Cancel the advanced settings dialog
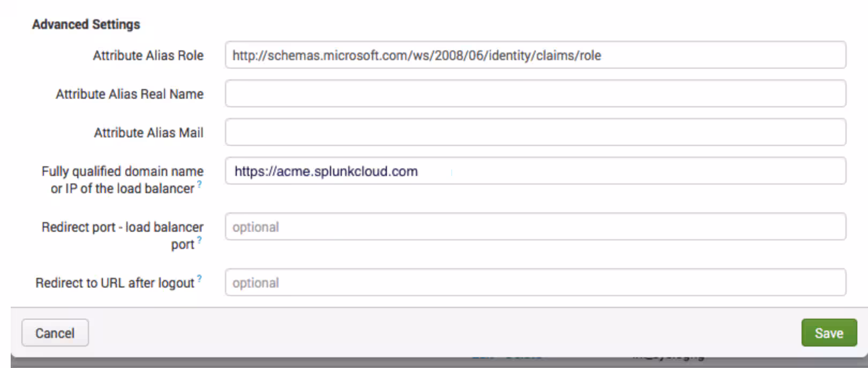The height and width of the screenshot is (368, 868). [x=55, y=333]
